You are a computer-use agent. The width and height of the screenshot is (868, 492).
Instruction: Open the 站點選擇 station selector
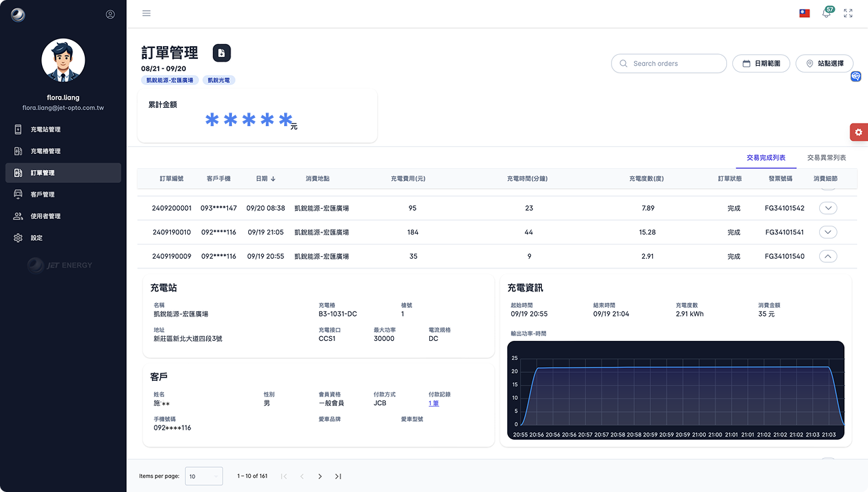coord(825,64)
